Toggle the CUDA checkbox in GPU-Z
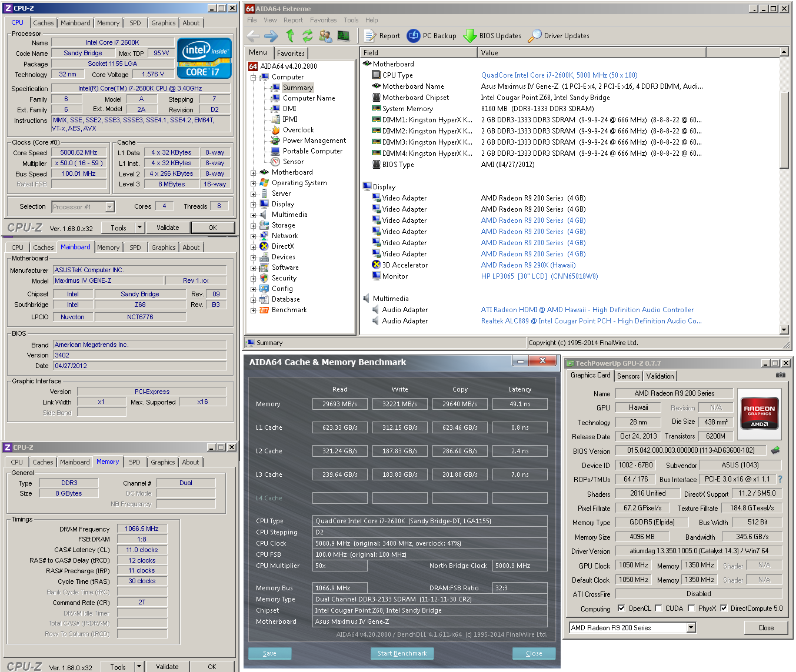Viewport: 796px width, 672px height. pos(658,609)
